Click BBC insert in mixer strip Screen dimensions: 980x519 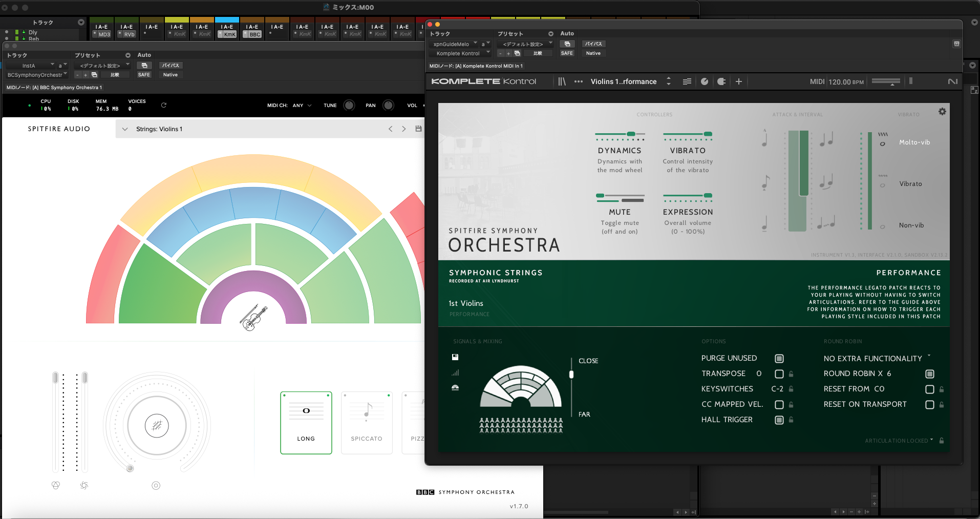pyautogui.click(x=252, y=34)
